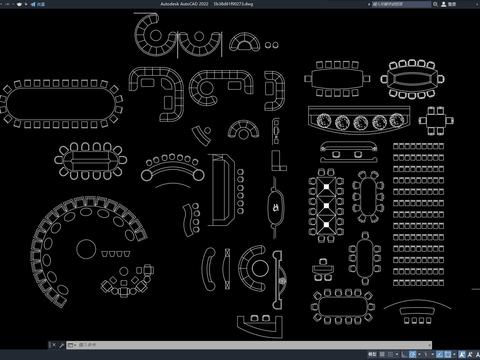Close the command line with X button
The width and height of the screenshot is (480, 360).
tap(53, 345)
